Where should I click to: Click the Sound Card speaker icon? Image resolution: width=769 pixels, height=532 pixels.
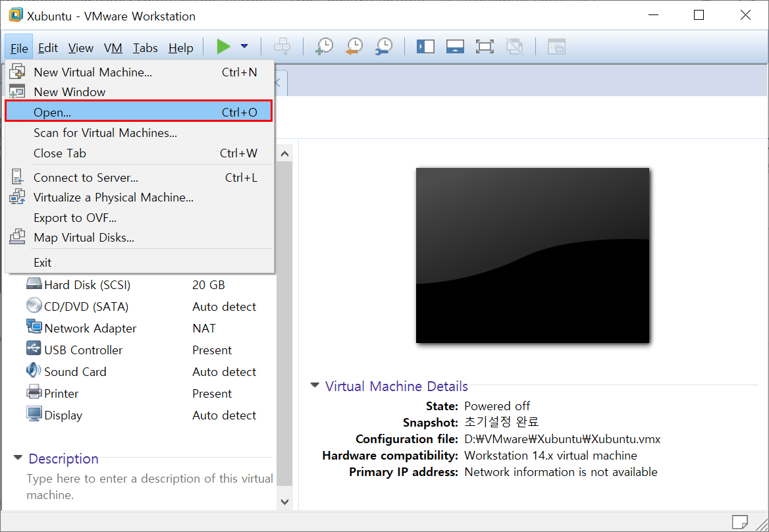point(34,370)
